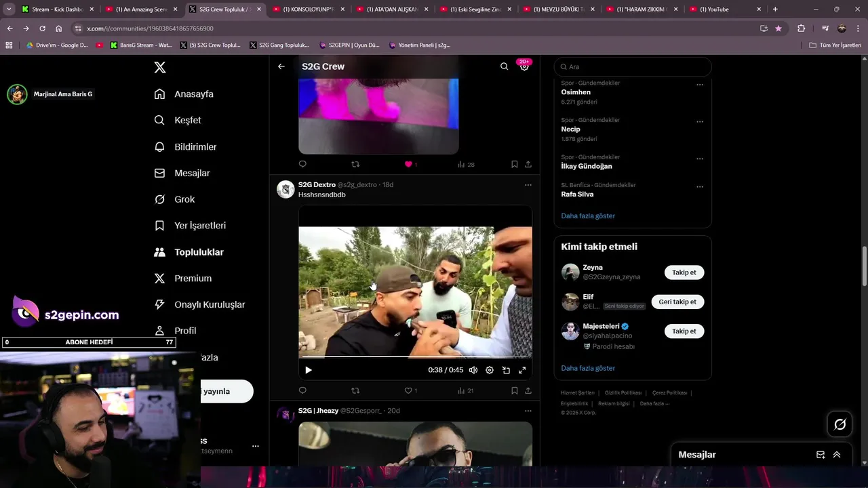The image size is (868, 488).
Task: Show more trends via Daha fazla göster
Action: [588, 216]
